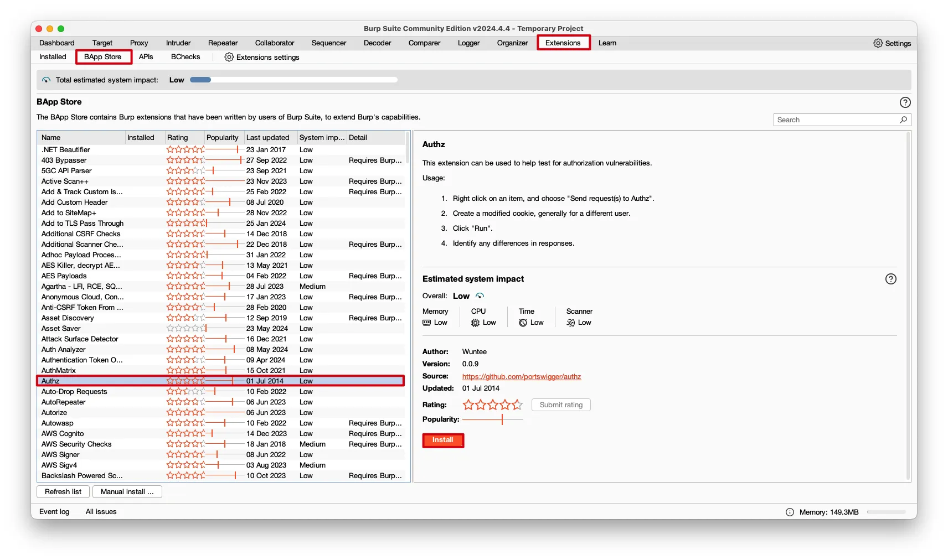Open the Dashboard tab
The image size is (948, 560).
click(57, 43)
